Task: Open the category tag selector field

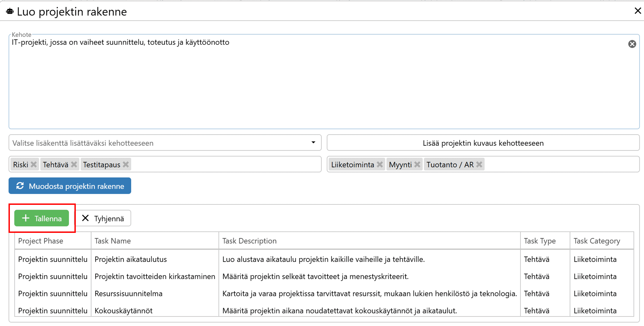Action: coord(560,165)
